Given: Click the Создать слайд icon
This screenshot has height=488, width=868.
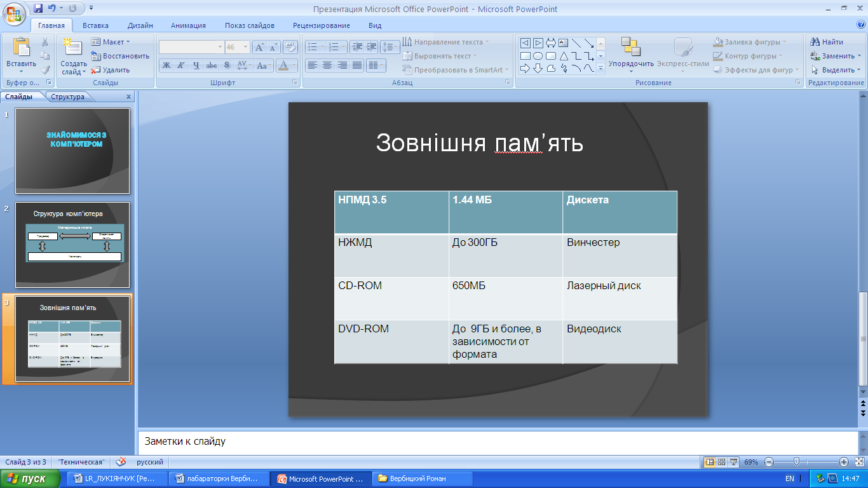Looking at the screenshot, I should (x=73, y=48).
